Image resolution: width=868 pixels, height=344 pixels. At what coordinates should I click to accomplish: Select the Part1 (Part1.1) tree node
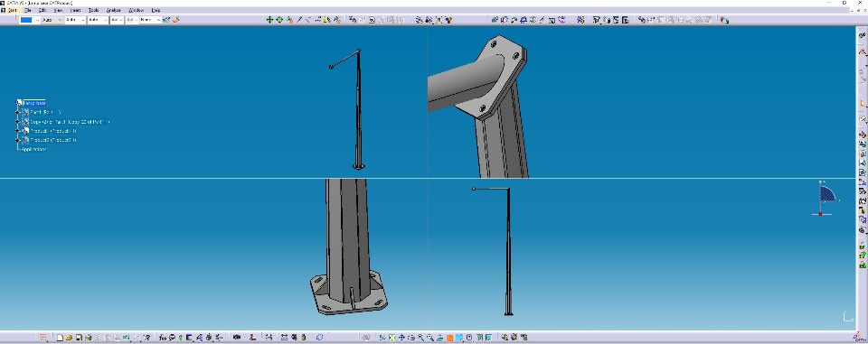point(45,112)
